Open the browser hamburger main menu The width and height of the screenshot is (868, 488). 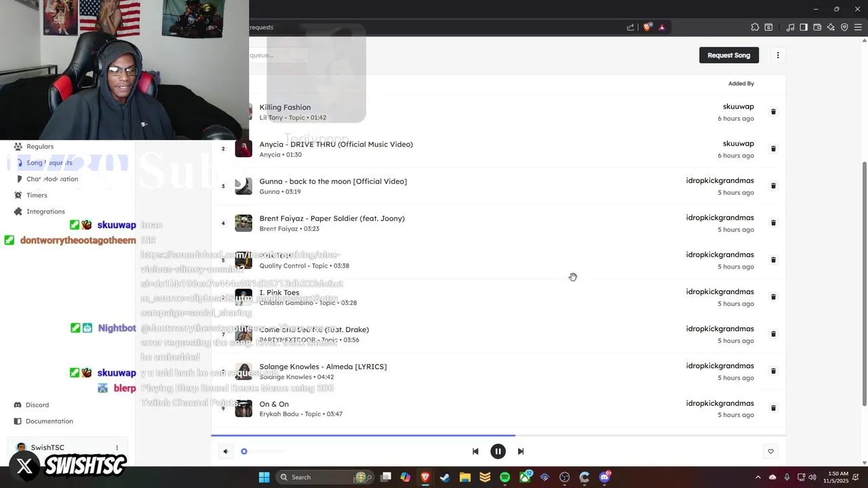[x=858, y=27]
